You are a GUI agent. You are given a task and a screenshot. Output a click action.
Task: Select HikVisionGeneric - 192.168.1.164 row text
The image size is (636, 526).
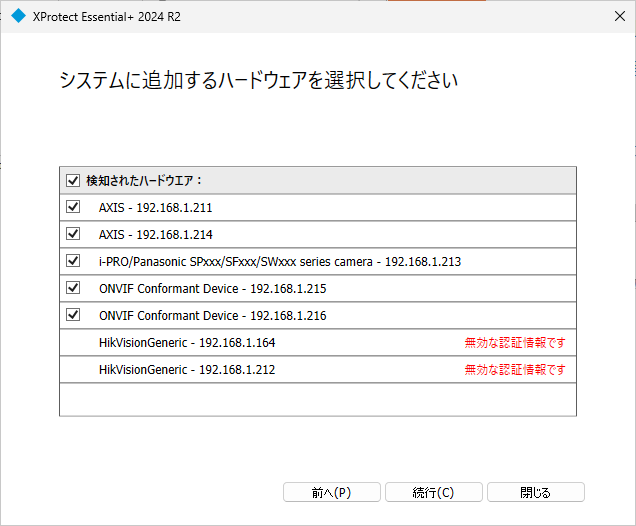click(x=187, y=343)
